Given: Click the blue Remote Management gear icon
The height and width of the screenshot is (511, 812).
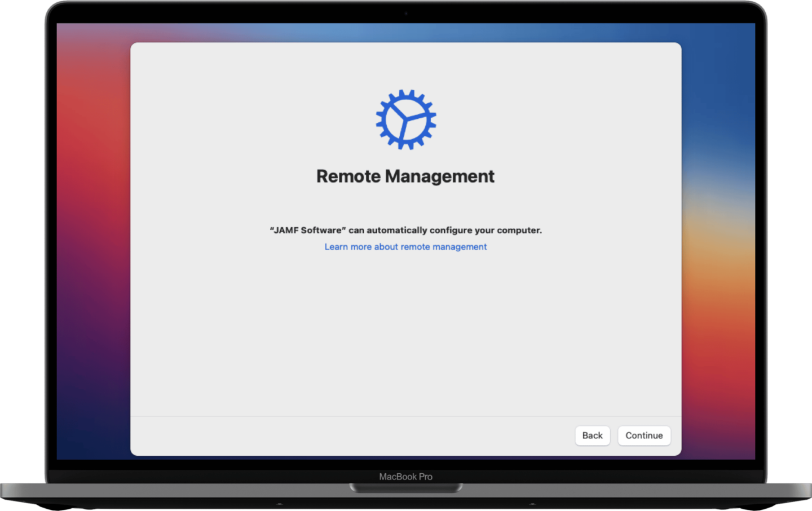Looking at the screenshot, I should click(x=406, y=119).
